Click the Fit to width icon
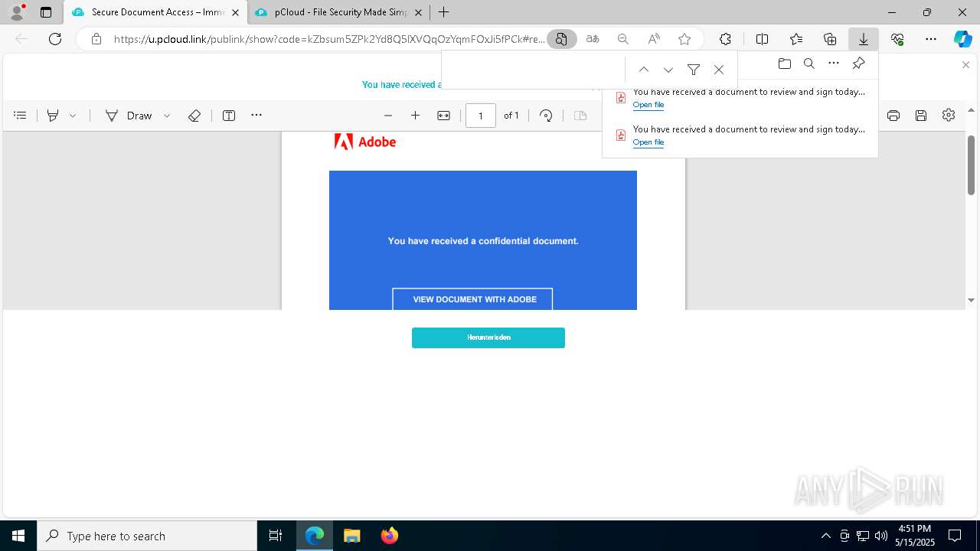Image resolution: width=980 pixels, height=551 pixels. point(443,116)
